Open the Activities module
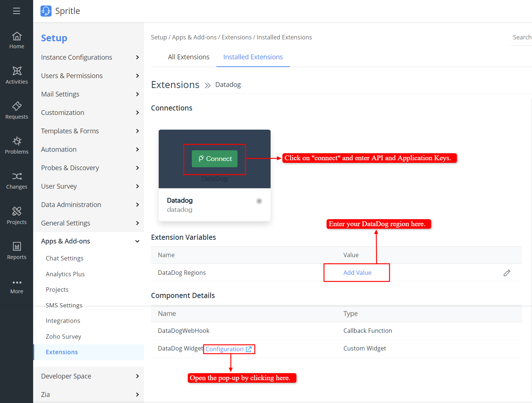532x403 pixels. (17, 76)
